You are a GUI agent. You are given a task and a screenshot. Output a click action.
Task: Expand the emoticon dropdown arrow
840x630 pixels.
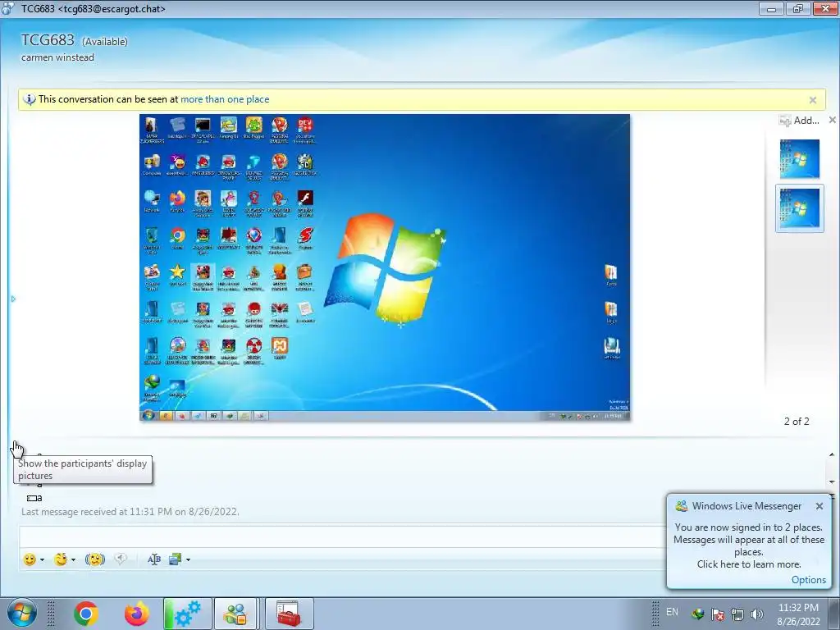tap(43, 559)
